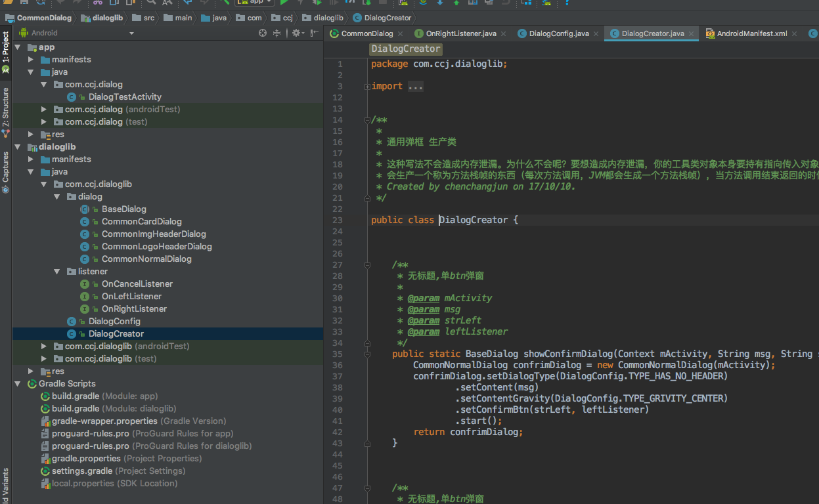Collapse the listener package folder
This screenshot has width=819, height=504.
57,272
